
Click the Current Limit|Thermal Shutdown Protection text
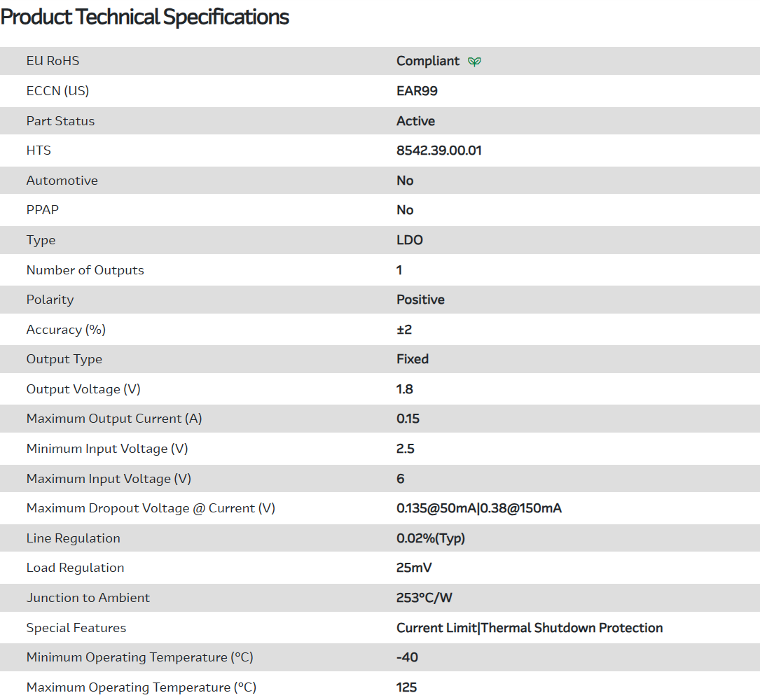pyautogui.click(x=529, y=628)
